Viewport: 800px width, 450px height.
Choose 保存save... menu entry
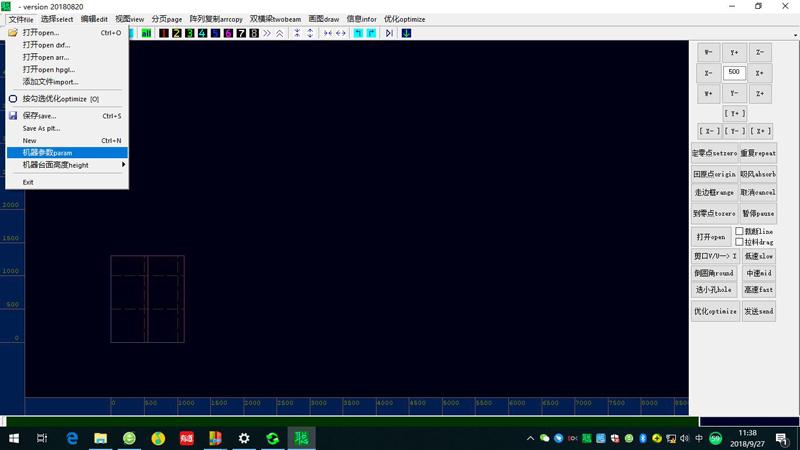click(x=67, y=116)
